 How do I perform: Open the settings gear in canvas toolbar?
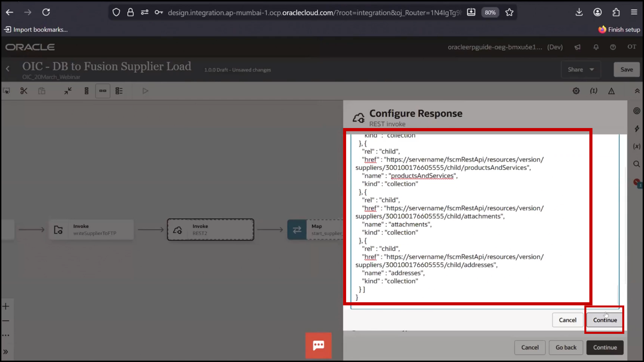tap(576, 91)
